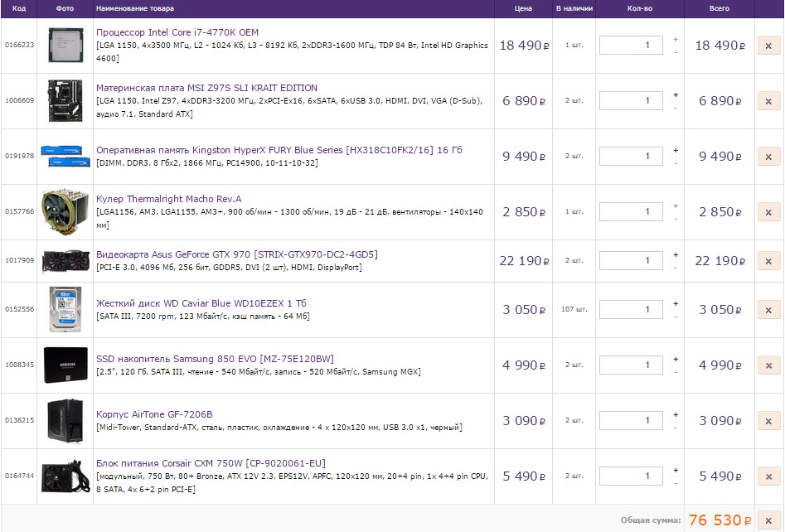Open Блок питания Corsair CXM 750W link

coord(211,464)
